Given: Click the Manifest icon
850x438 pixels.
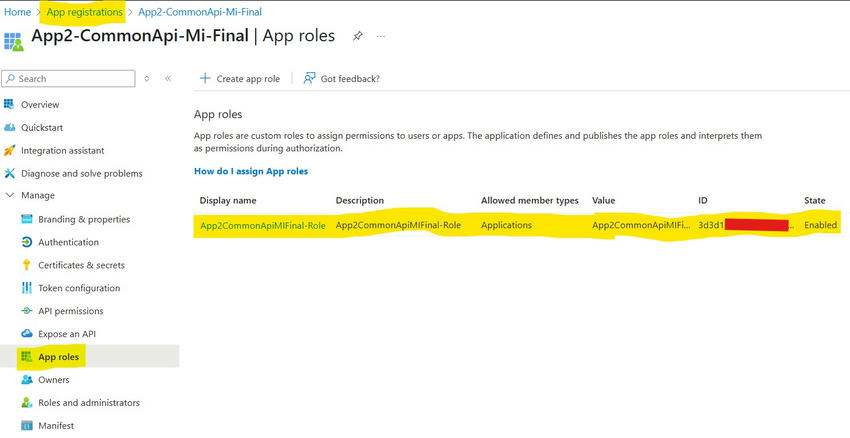Looking at the screenshot, I should [x=27, y=426].
